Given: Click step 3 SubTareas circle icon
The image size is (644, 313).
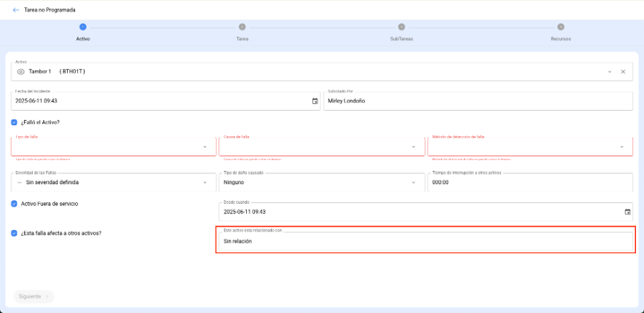Looking at the screenshot, I should click(401, 27).
